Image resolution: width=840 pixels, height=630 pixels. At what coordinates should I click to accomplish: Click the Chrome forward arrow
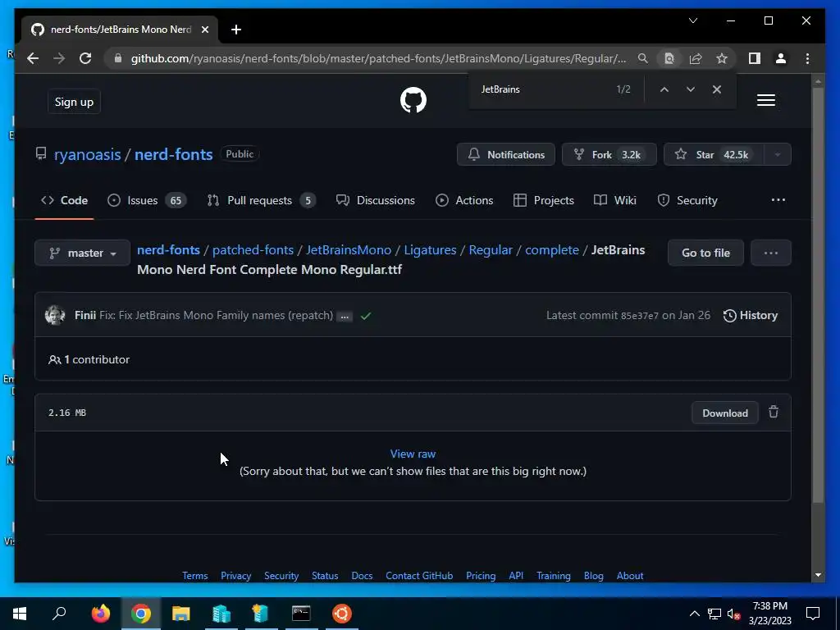click(x=59, y=58)
